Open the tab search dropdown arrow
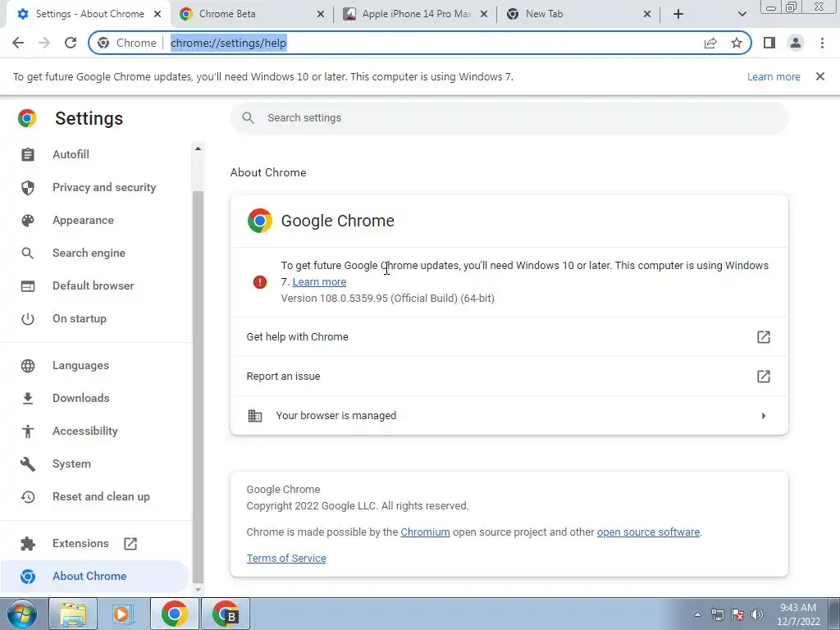Image resolution: width=840 pixels, height=630 pixels. click(742, 14)
